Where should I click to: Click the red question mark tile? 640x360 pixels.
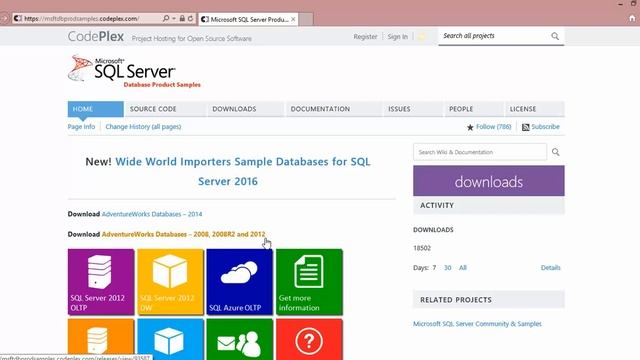pos(309,339)
